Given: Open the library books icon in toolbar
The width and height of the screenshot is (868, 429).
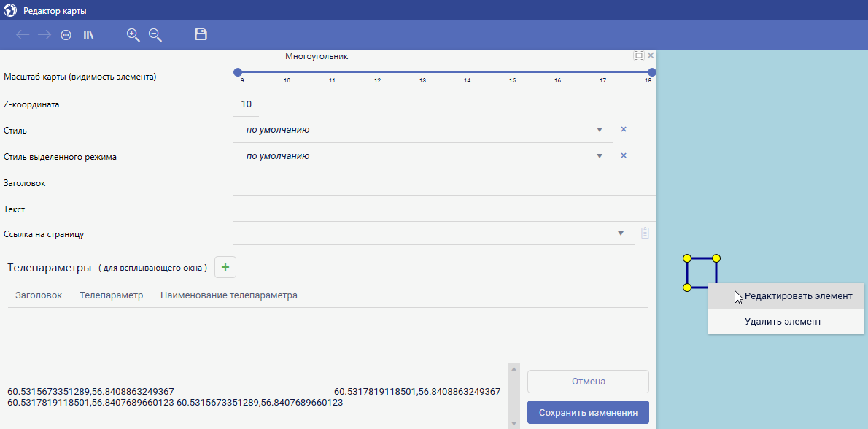Looking at the screenshot, I should click(88, 35).
